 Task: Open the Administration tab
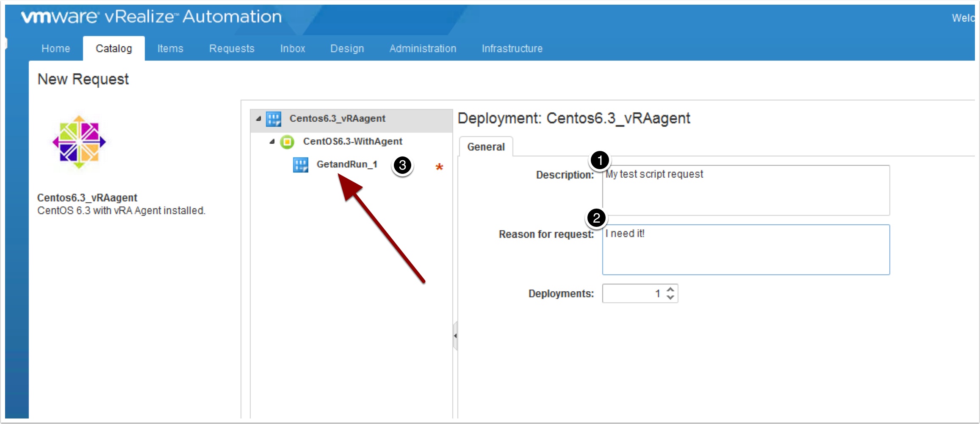click(x=423, y=49)
